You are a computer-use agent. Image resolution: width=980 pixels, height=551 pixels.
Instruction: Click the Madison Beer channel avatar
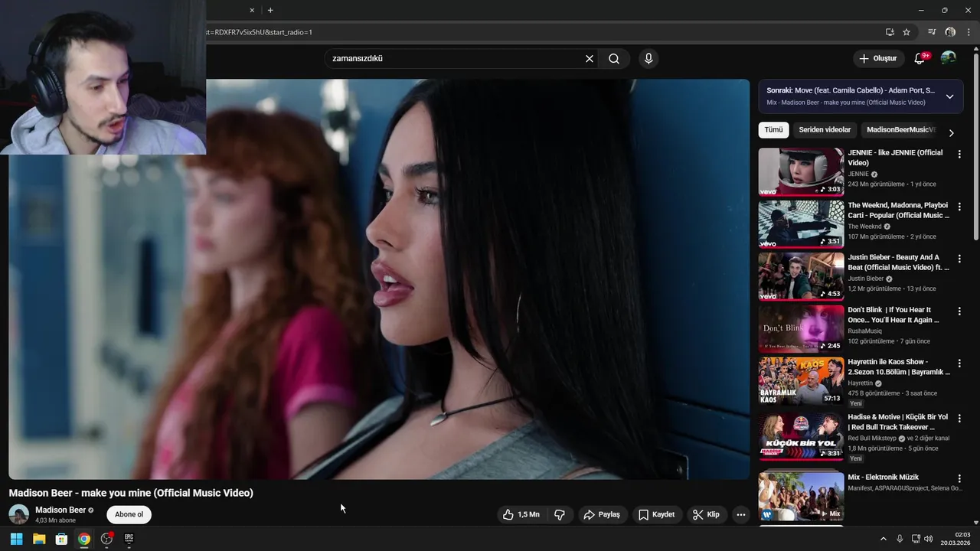(x=19, y=514)
